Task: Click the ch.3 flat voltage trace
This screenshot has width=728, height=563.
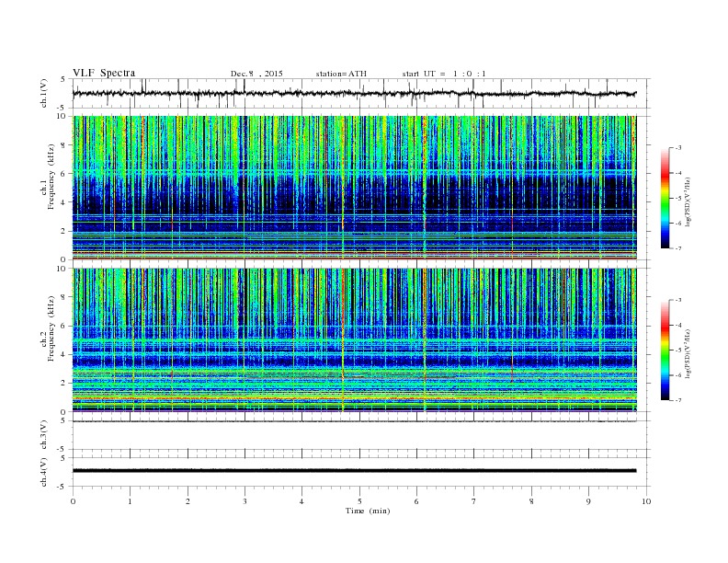Action: coord(354,421)
